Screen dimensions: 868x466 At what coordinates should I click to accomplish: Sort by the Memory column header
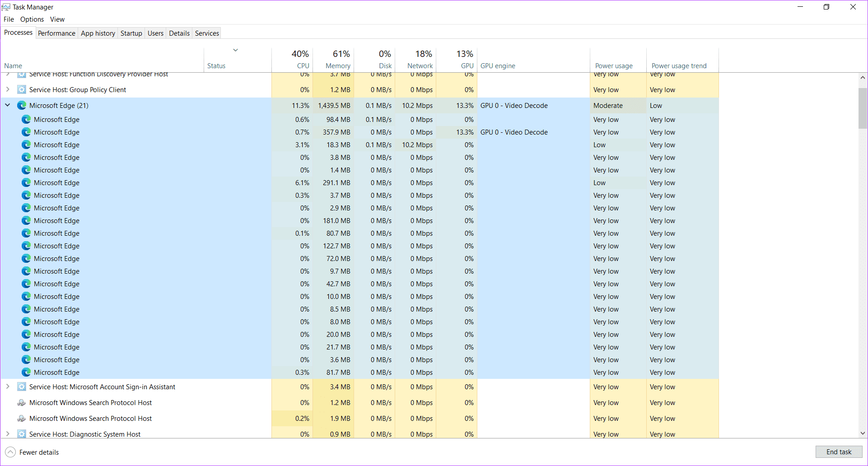tap(333, 60)
